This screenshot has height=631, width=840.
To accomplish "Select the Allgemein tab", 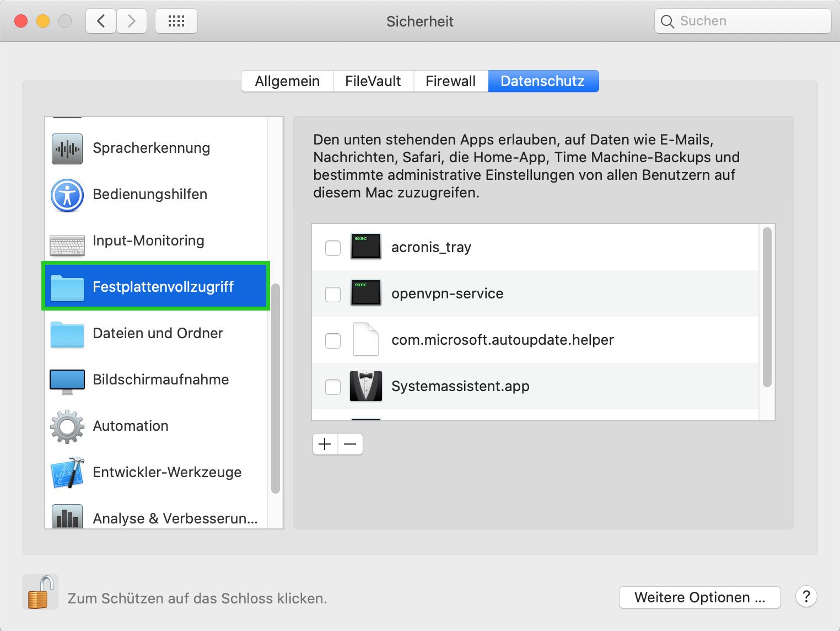I will (x=287, y=81).
